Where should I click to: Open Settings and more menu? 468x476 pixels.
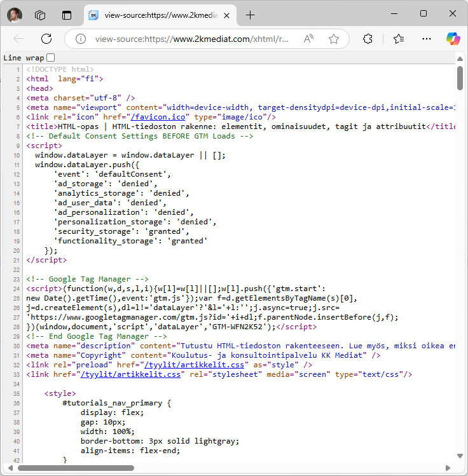pyautogui.click(x=427, y=39)
